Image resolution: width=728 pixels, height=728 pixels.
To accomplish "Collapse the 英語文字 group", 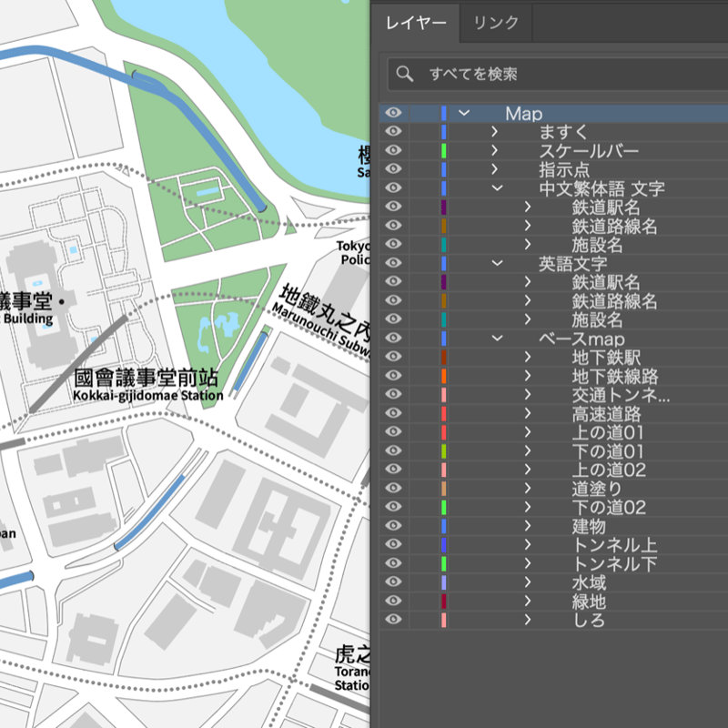I will (497, 263).
